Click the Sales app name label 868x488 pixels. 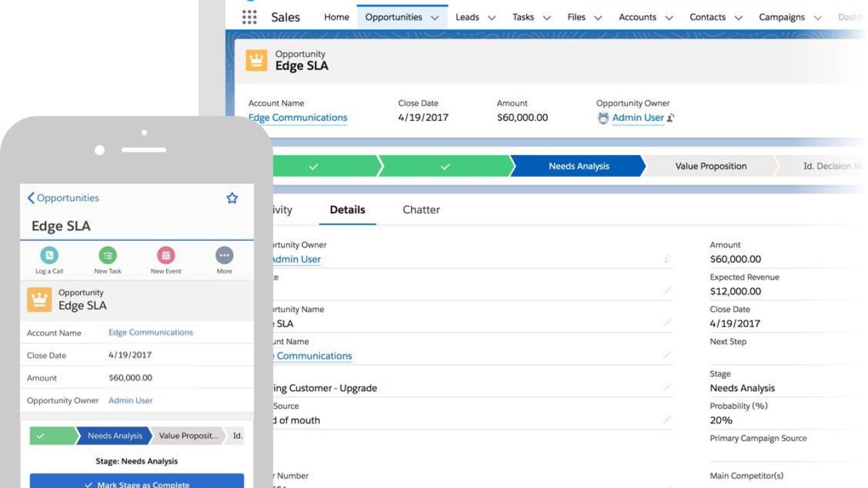click(285, 18)
